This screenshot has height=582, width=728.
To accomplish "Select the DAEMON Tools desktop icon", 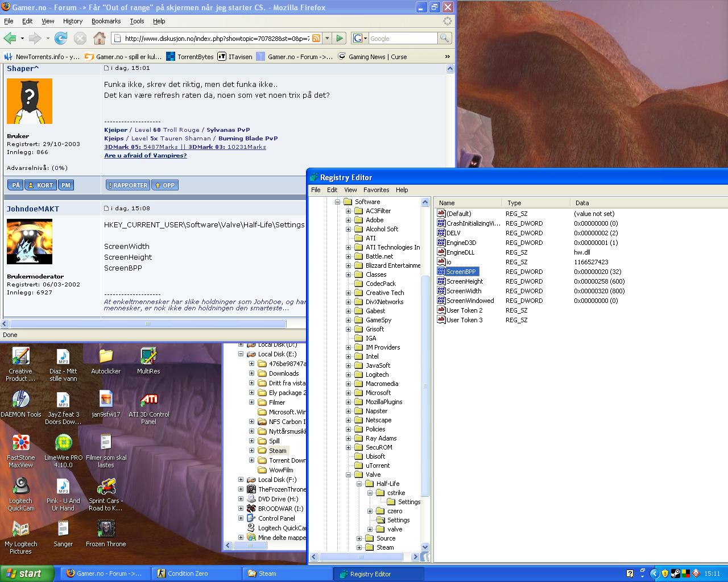I will (21, 405).
